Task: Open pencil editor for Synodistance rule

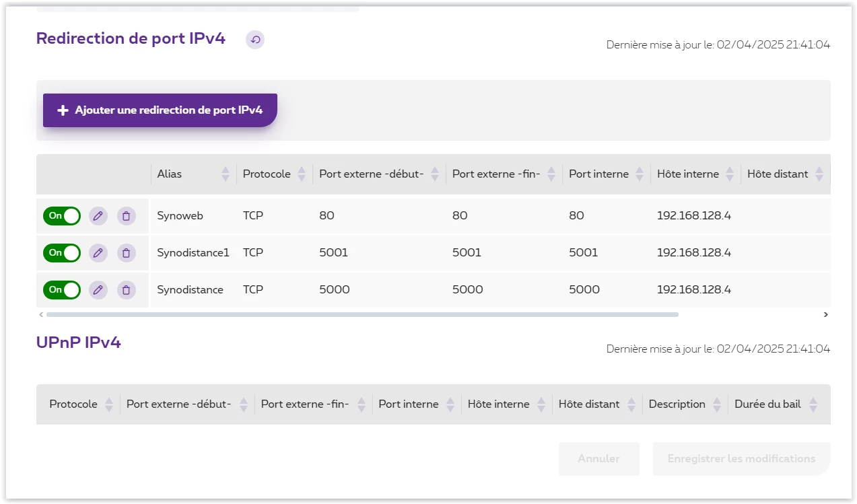Action: (x=98, y=290)
